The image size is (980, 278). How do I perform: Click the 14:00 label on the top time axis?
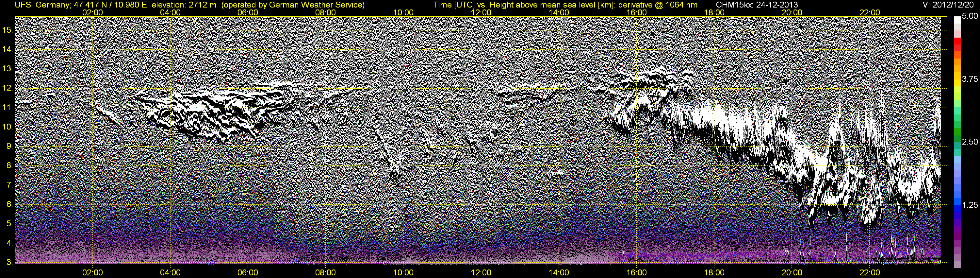[559, 12]
